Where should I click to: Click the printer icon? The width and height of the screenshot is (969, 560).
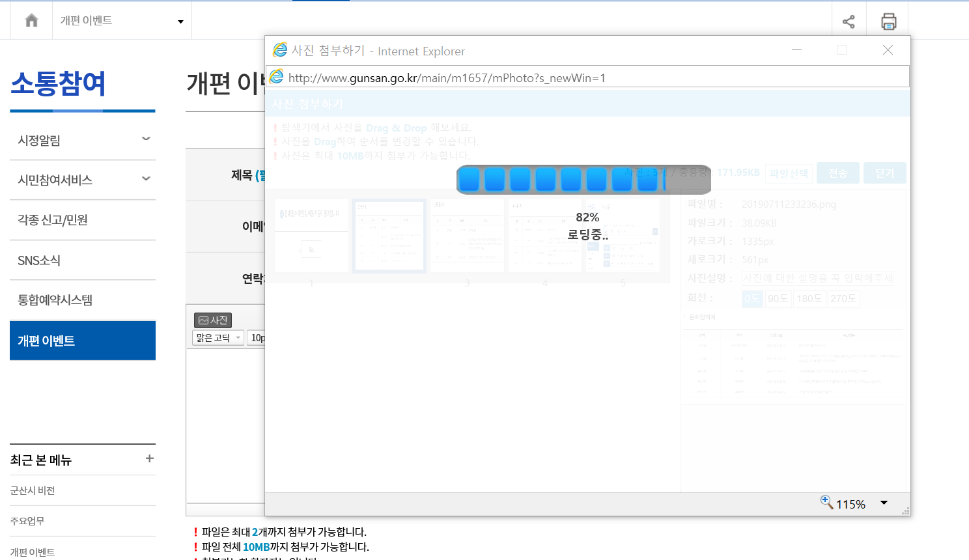(888, 21)
